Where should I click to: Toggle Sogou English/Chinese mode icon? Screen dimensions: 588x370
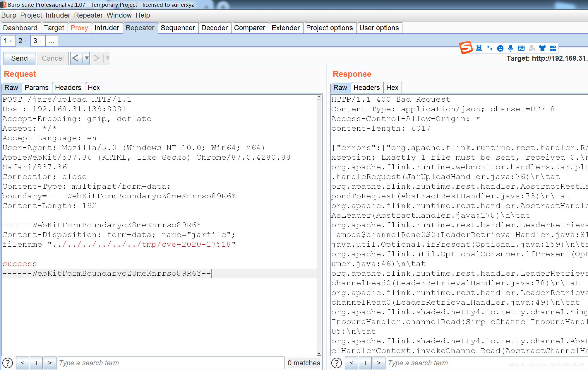(x=479, y=48)
